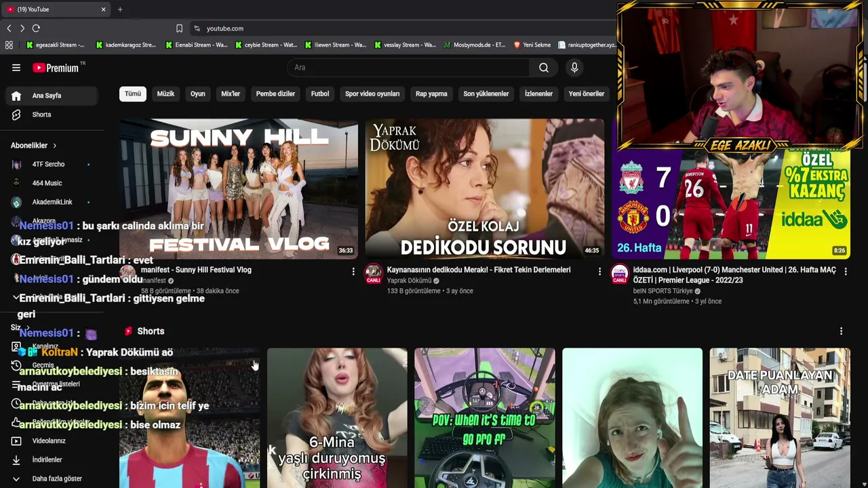Select the Tümü filter chip
This screenshot has width=868, height=488.
point(133,94)
